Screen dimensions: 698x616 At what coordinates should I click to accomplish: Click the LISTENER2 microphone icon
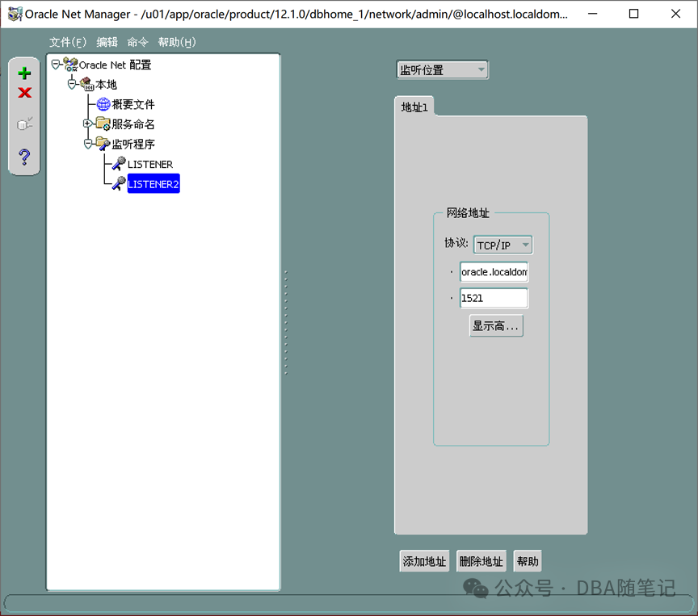119,183
